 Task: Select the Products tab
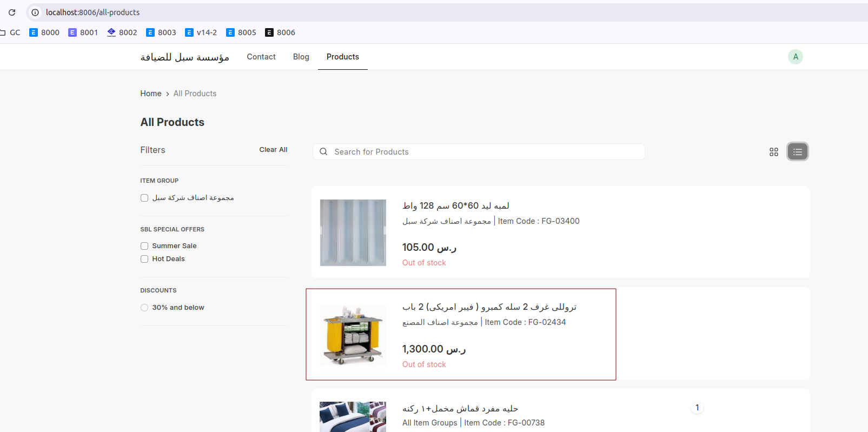[342, 57]
